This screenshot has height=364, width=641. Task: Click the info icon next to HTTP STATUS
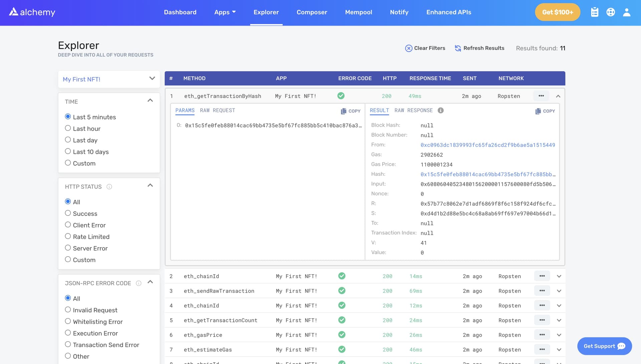tap(109, 187)
